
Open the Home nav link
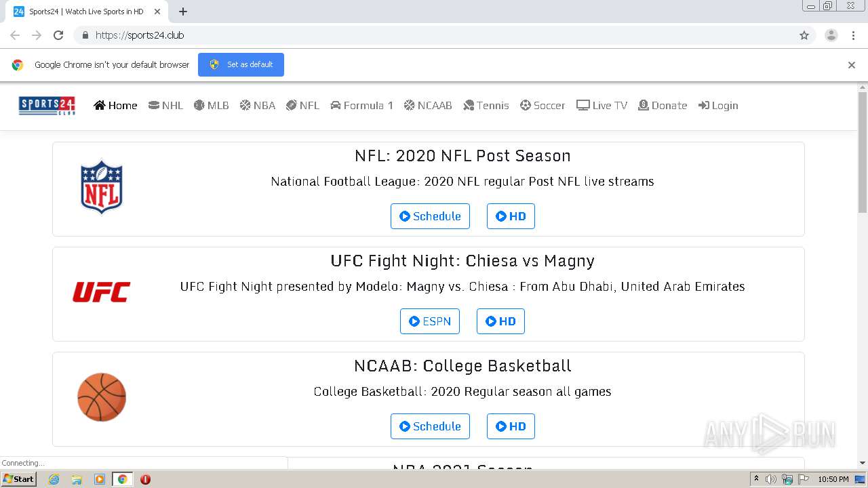tap(115, 105)
